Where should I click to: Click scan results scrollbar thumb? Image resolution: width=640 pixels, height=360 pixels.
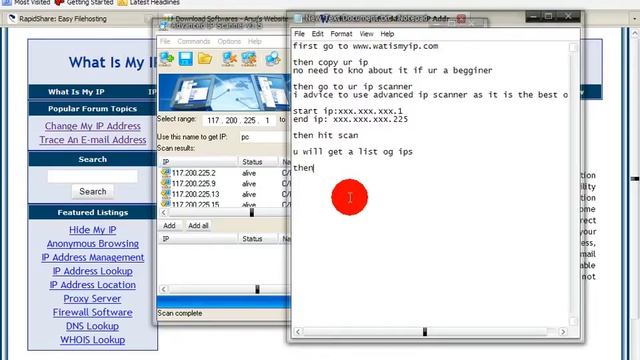pos(252,213)
